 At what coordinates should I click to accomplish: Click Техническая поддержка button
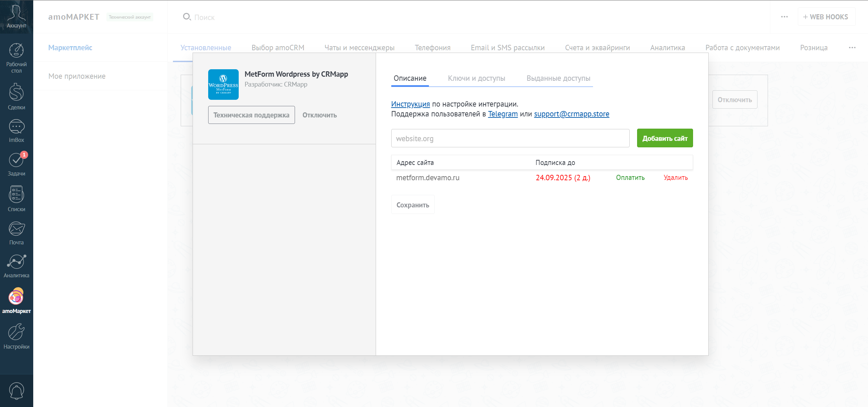tap(251, 115)
